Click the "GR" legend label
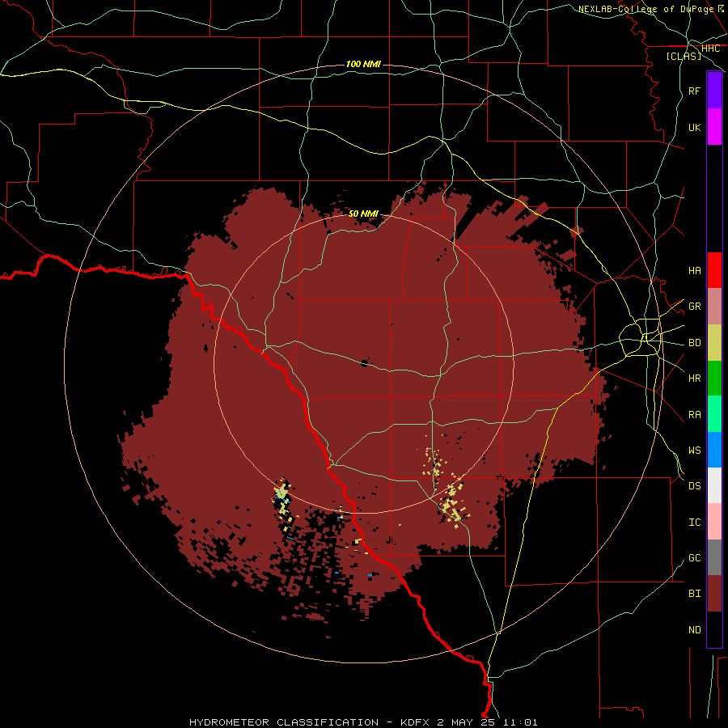728x728 pixels. (694, 307)
